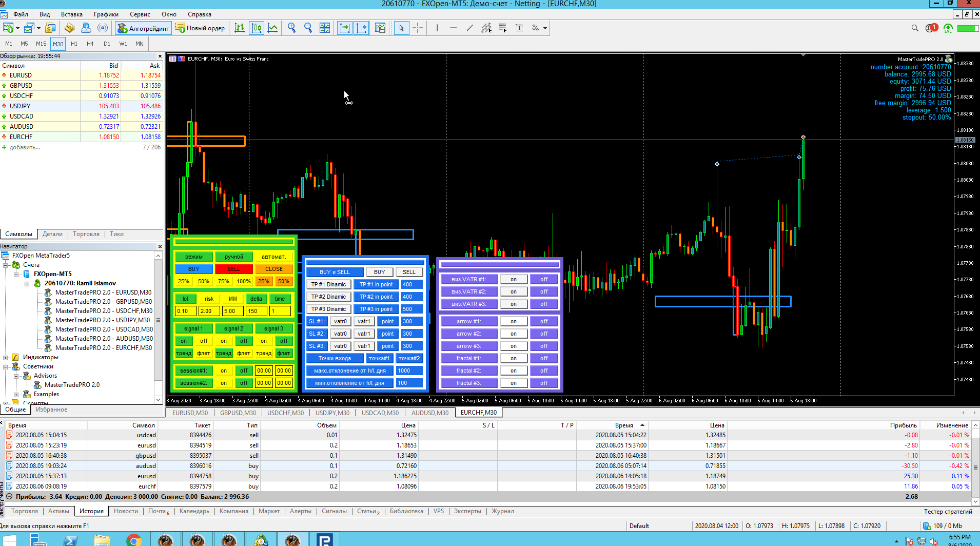Open the Profiles toolbar icon
The image size is (980, 546).
point(29,28)
